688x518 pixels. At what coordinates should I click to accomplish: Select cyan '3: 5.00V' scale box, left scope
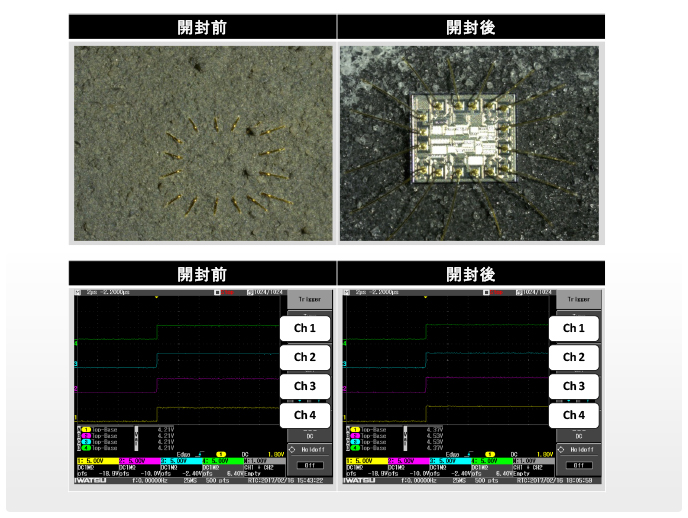(x=181, y=461)
